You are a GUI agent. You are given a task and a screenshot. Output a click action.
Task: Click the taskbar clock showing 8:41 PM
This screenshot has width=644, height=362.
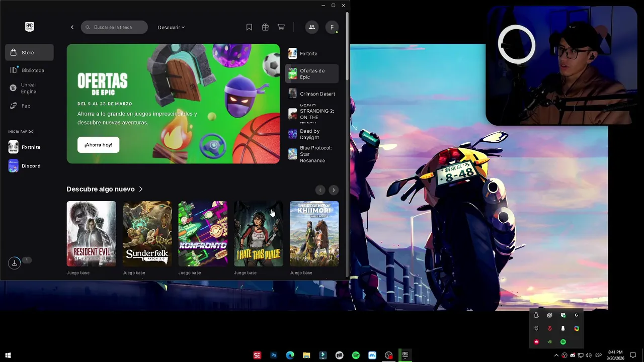(615, 355)
